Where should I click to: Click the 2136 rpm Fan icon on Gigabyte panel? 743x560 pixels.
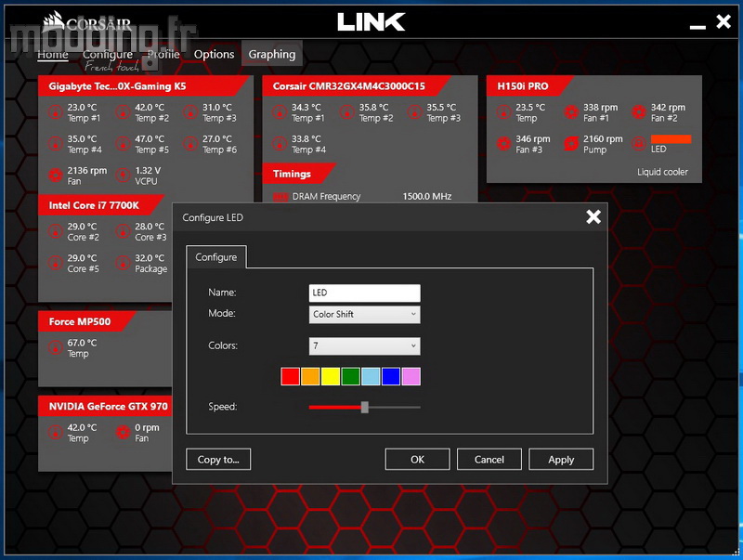56,176
